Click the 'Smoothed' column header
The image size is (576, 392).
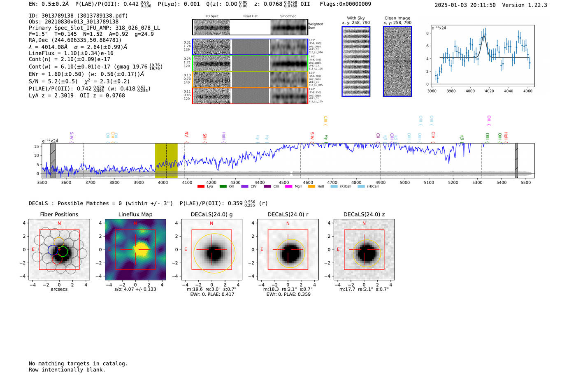[x=288, y=16]
